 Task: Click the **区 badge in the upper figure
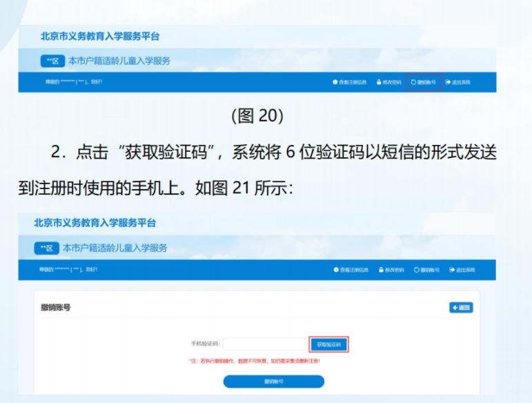pyautogui.click(x=53, y=61)
